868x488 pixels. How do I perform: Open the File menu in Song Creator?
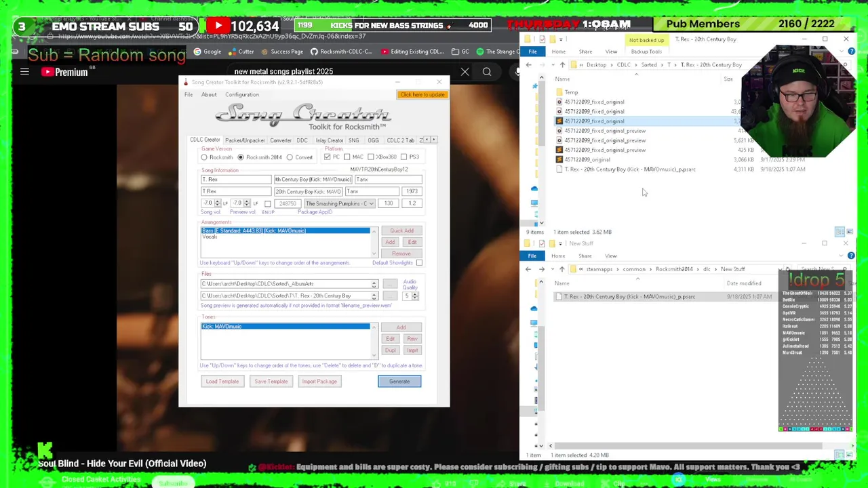click(189, 95)
